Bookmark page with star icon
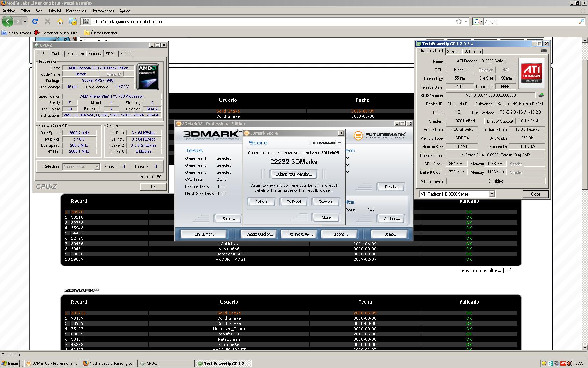This screenshot has height=368, width=588. click(x=459, y=21)
